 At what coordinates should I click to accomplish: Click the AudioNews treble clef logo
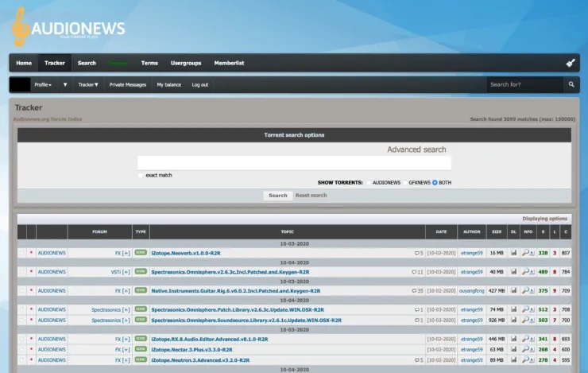click(20, 27)
